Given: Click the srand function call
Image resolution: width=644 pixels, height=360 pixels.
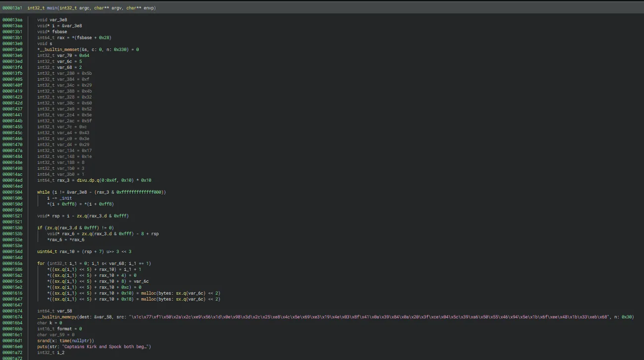Looking at the screenshot, I should tap(43, 341).
